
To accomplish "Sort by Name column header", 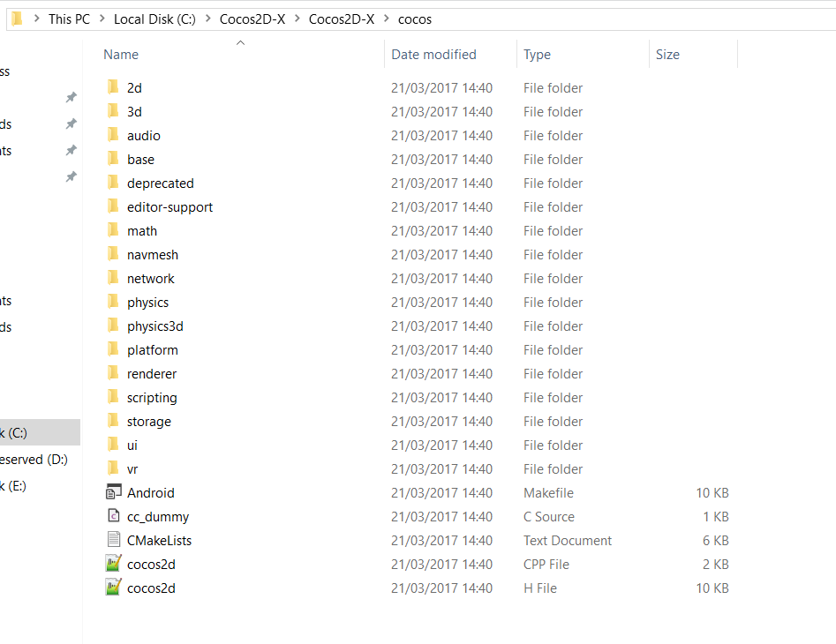I will 121,55.
